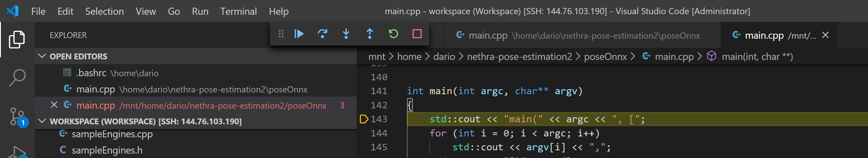Click main(int, char **) symbol in breadcrumb

757,56
